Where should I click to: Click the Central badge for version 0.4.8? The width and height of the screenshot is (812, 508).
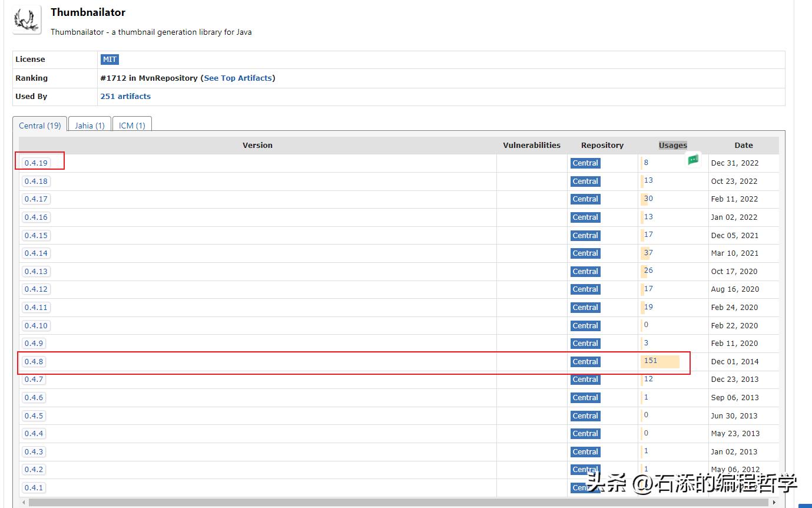pyautogui.click(x=585, y=362)
